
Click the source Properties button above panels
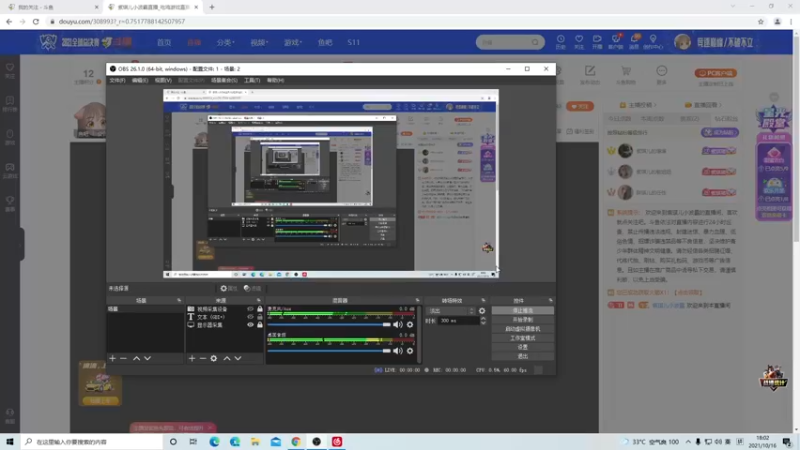229,288
